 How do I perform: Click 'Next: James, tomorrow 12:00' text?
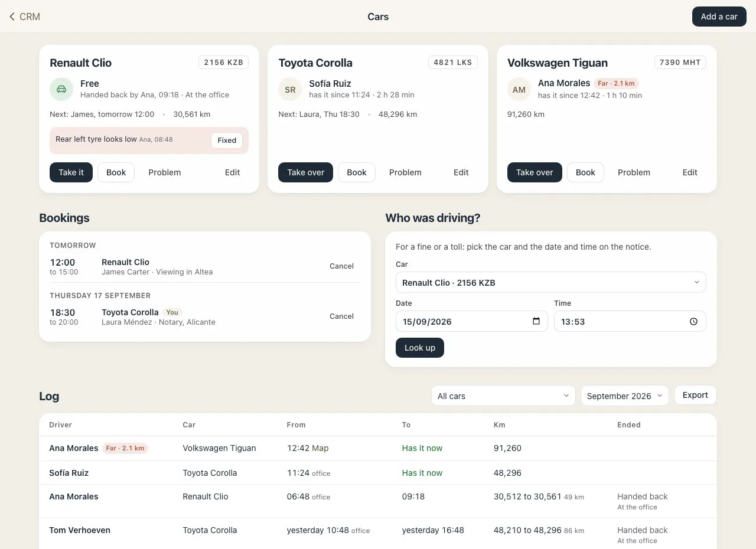102,115
